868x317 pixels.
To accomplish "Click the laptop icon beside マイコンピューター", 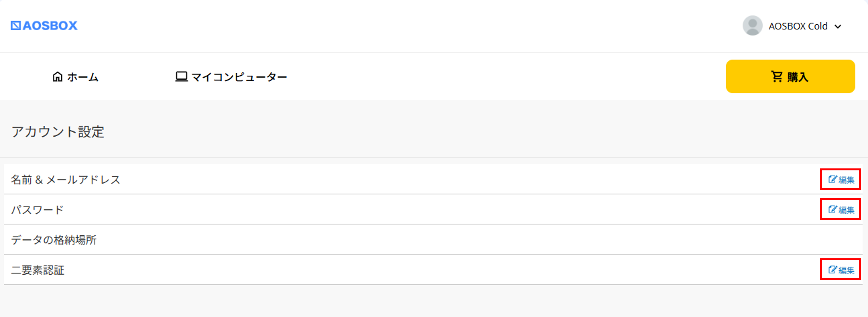I will (x=181, y=77).
